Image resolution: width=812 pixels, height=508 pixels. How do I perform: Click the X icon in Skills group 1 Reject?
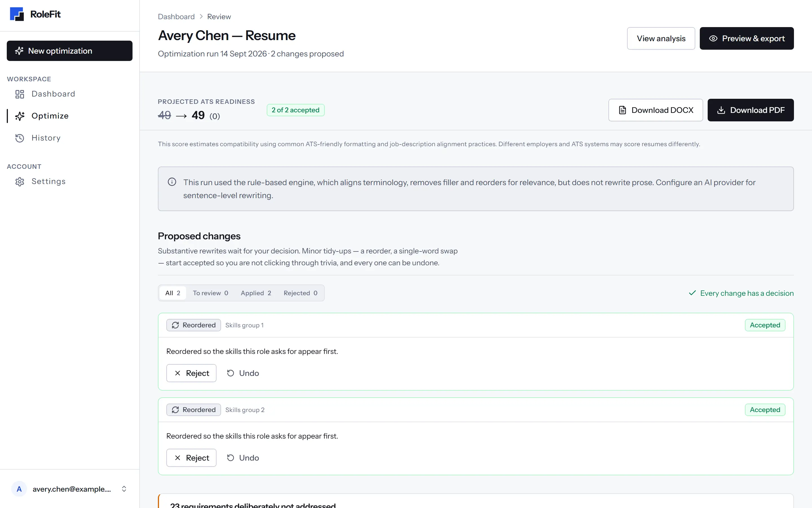pyautogui.click(x=178, y=373)
